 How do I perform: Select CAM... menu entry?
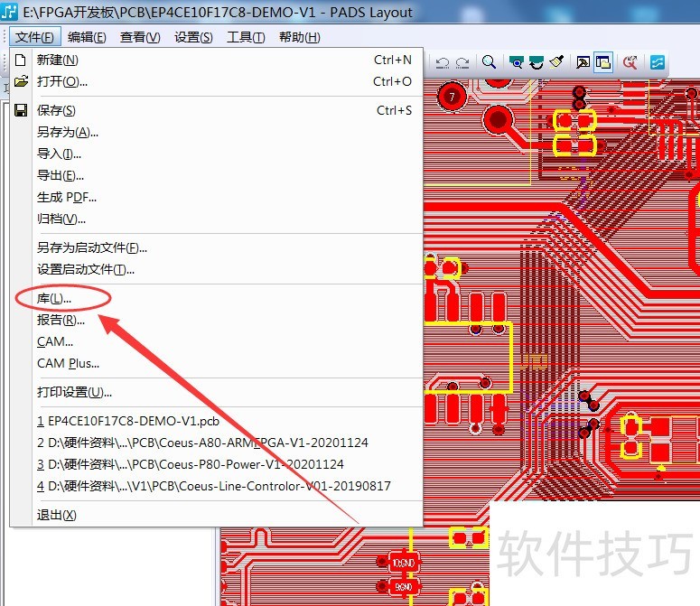216,341
